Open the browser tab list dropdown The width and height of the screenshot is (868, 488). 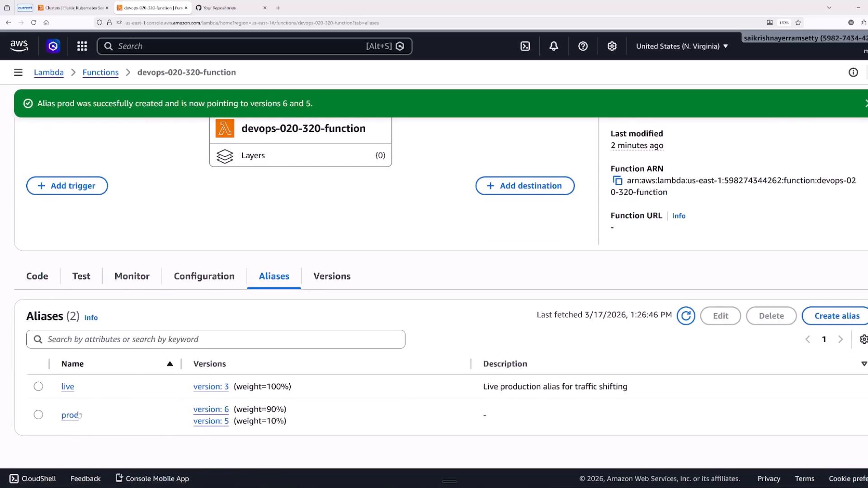tap(829, 8)
